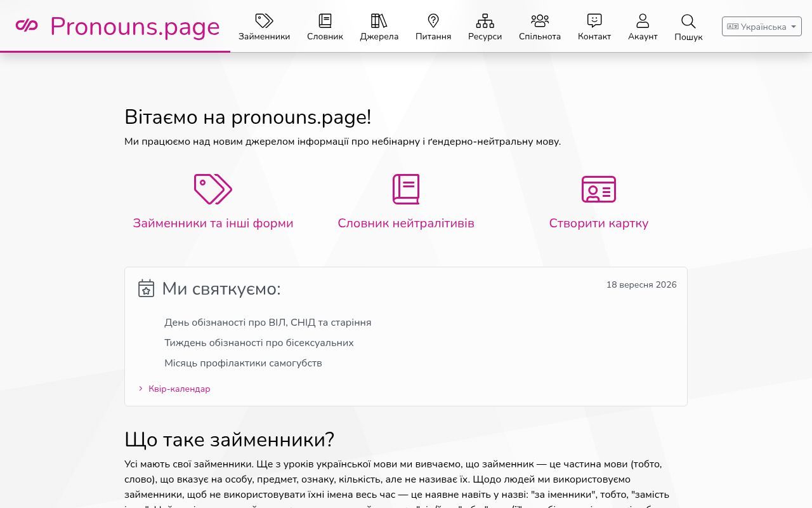Go to Займенники menu label
812x508 pixels.
(x=264, y=36)
